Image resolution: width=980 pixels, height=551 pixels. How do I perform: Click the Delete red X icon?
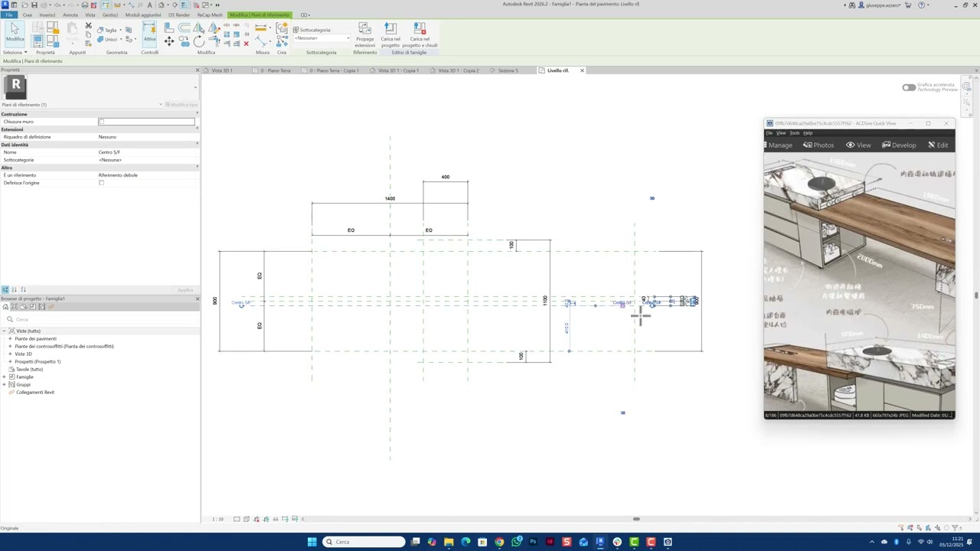coord(246,44)
